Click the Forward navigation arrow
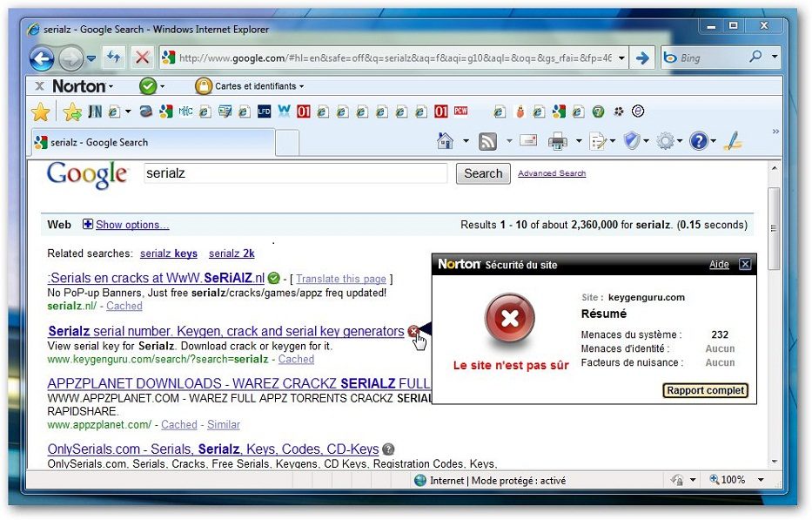 click(x=70, y=58)
